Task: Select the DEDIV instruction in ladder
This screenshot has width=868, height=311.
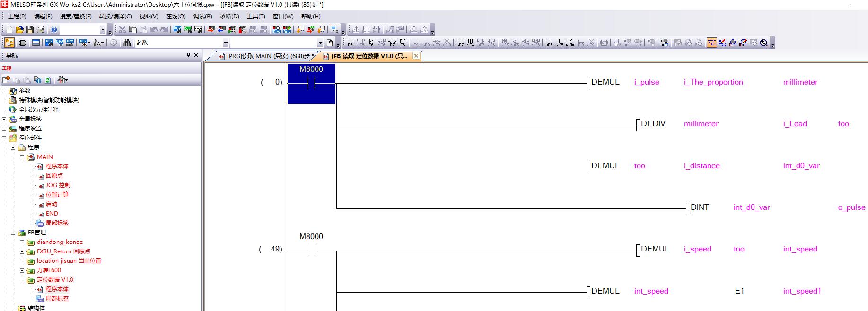Action: pyautogui.click(x=653, y=124)
